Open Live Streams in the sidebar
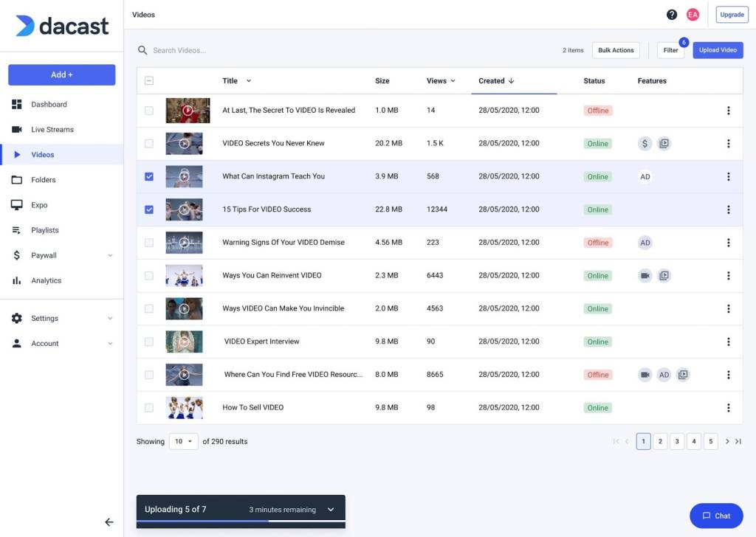Screen dimensions: 756x537 [52, 130]
